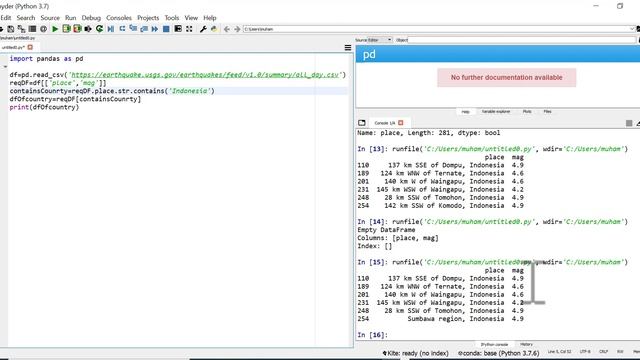Open the Consoles menu
Screen dimensions: 640x360
coord(119,18)
